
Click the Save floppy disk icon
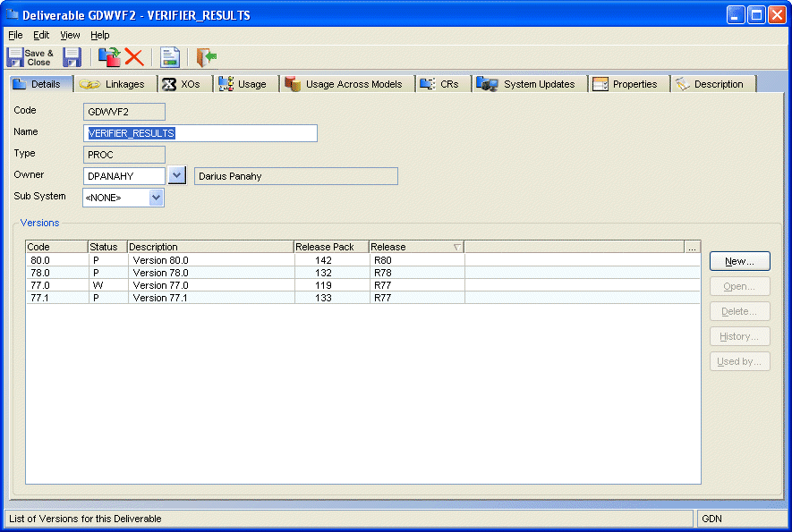[72, 57]
